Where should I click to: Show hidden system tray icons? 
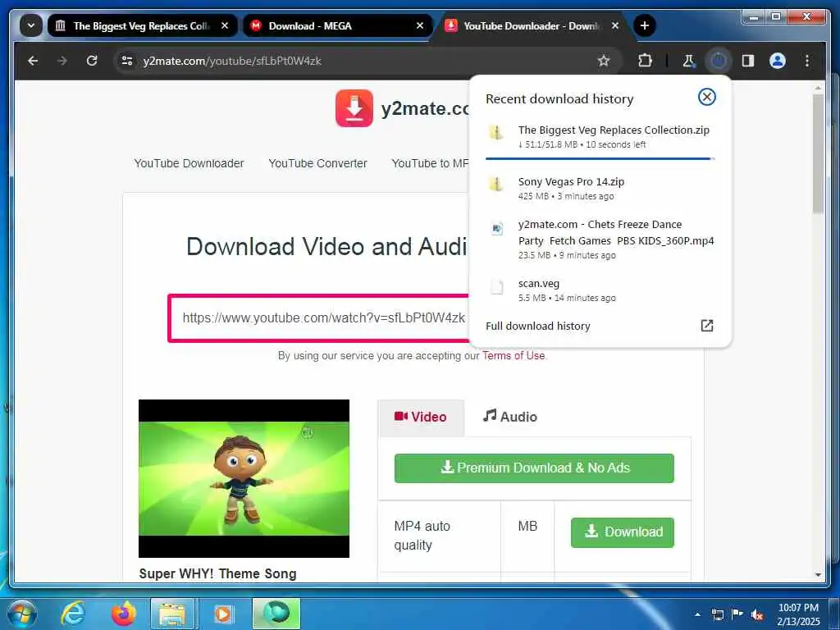point(697,614)
